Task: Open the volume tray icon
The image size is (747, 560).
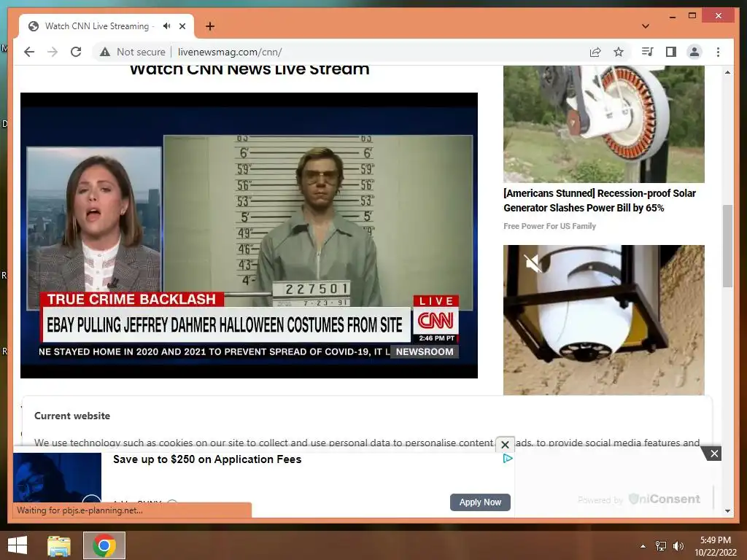Action: point(678,546)
